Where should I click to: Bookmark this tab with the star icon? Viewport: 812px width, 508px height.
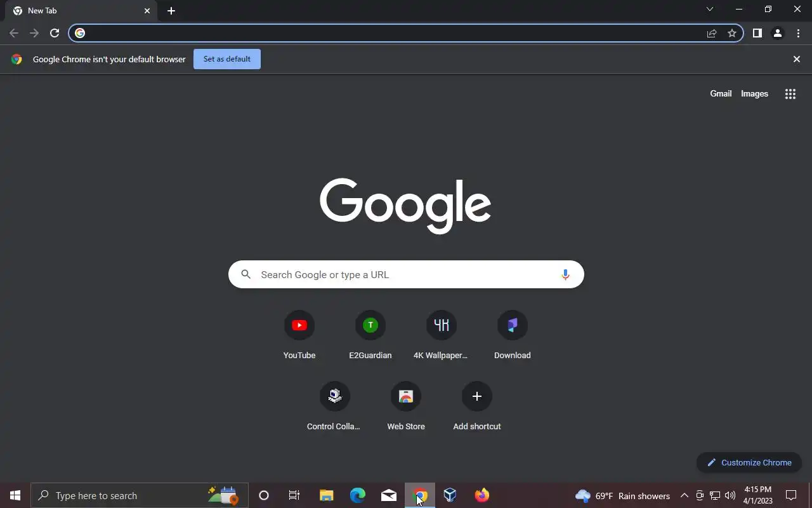tap(732, 33)
